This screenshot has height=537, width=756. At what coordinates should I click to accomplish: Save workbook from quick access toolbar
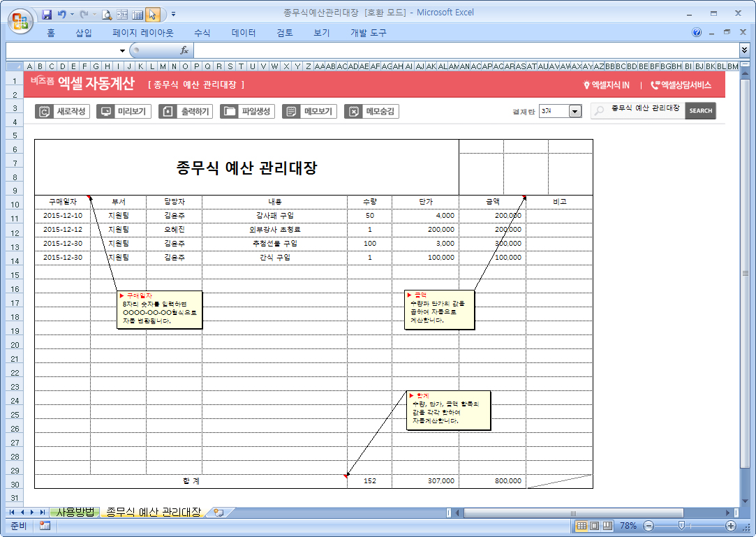coord(47,15)
